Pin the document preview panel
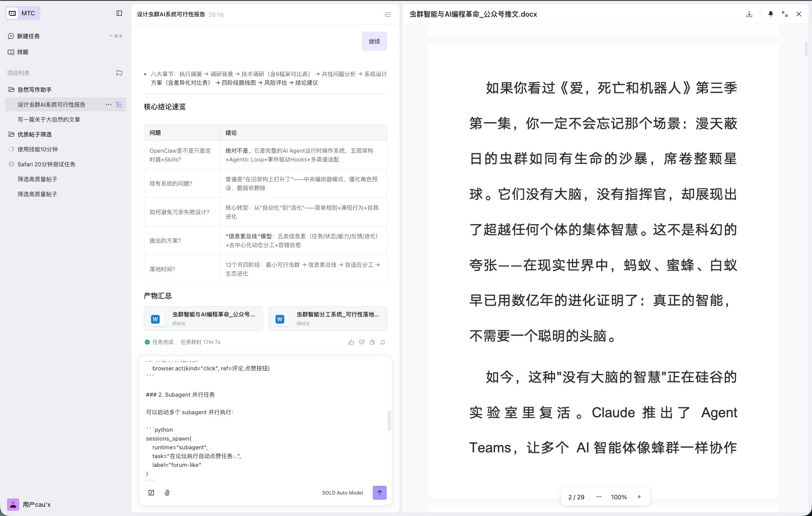The width and height of the screenshot is (812, 516). pyautogui.click(x=771, y=14)
